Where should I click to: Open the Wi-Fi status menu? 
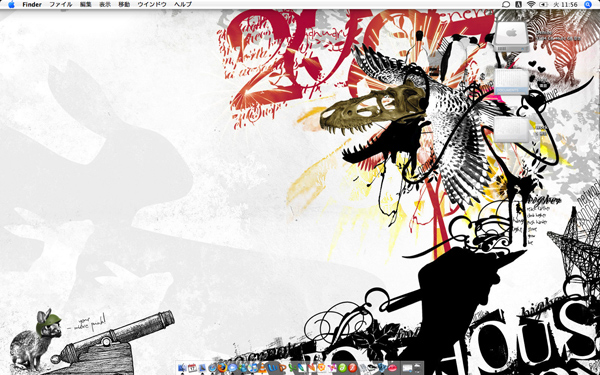530,5
